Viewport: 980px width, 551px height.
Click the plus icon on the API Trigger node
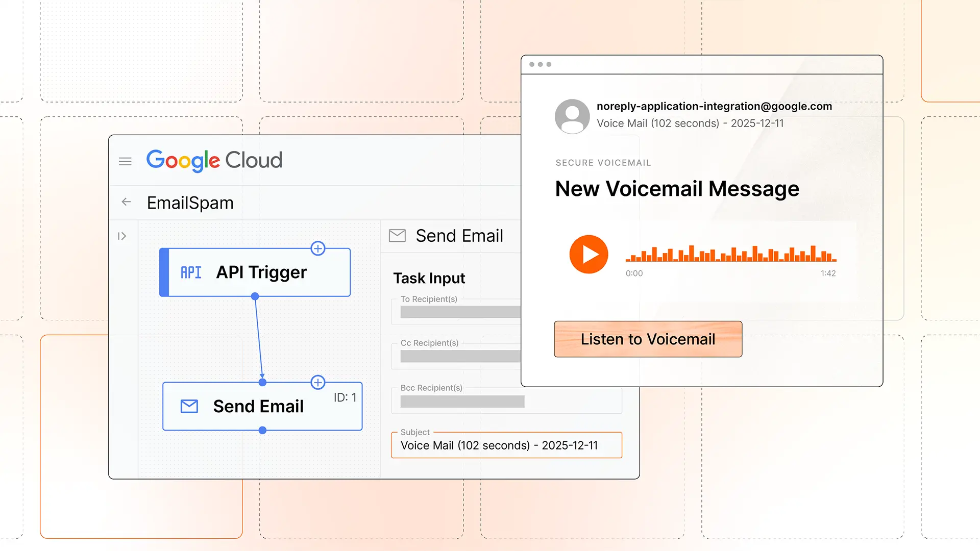click(x=317, y=248)
